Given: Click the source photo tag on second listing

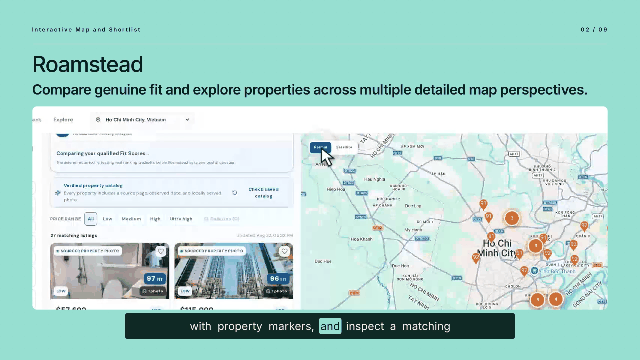Looking at the screenshot, I should point(212,251).
